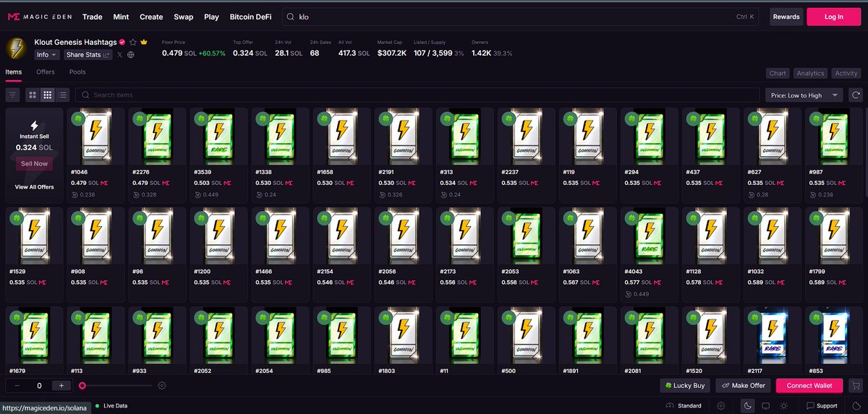Click the Lucky Buy button
Viewport: 868px width, 414px height.
[x=686, y=386]
